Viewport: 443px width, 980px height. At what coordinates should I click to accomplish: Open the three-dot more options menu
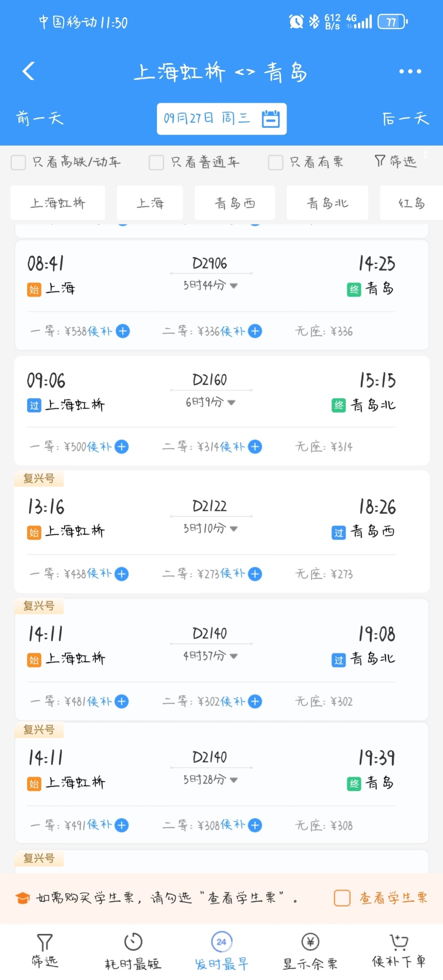click(x=410, y=71)
